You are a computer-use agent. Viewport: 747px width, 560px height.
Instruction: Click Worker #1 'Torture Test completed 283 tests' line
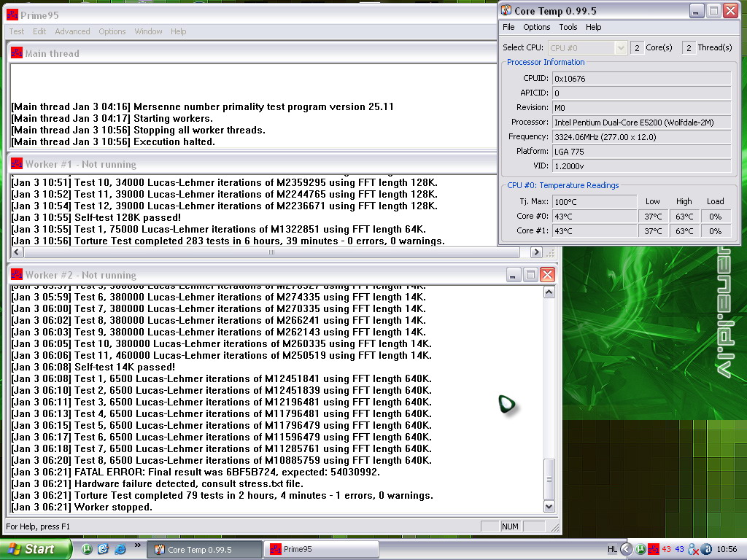coord(228,241)
